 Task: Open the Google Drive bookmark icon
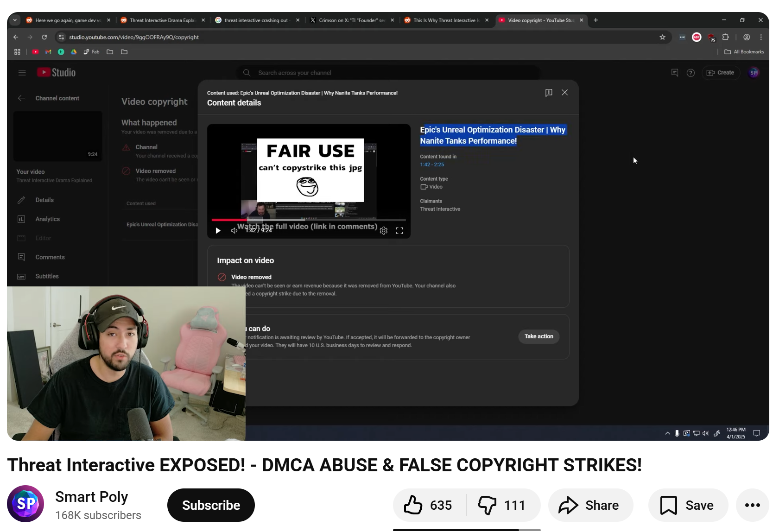74,52
